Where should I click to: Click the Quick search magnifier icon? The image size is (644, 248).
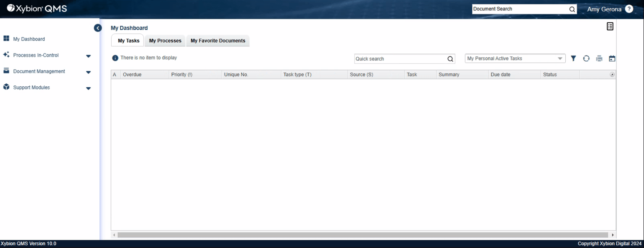pos(450,59)
